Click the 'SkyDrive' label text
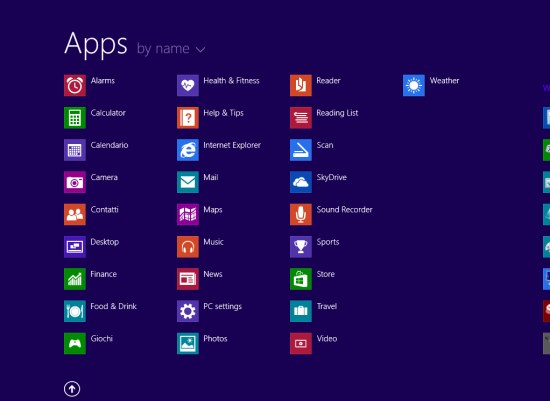The width and height of the screenshot is (550, 401). [x=331, y=178]
